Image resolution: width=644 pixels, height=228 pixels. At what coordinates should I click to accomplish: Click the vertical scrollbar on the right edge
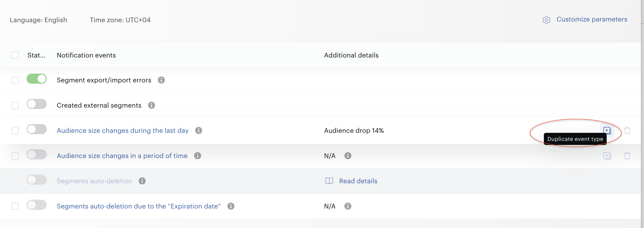point(642,114)
